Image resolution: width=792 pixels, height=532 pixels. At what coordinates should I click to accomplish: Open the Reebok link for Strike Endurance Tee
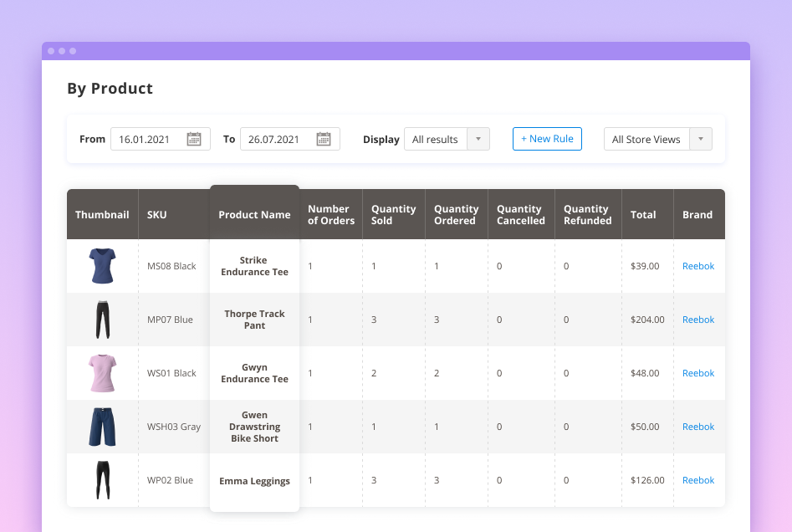697,266
